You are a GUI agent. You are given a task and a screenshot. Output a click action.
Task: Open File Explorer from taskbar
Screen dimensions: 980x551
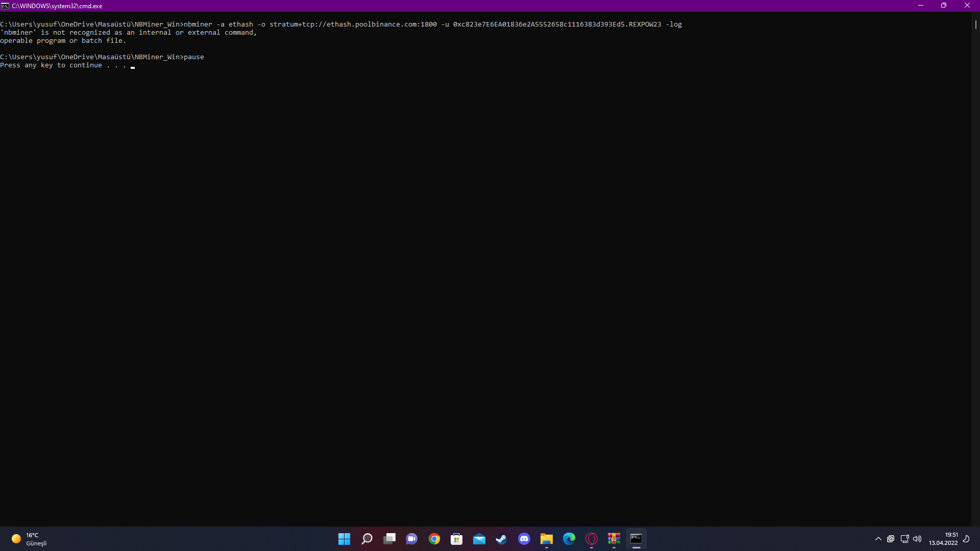pos(547,539)
